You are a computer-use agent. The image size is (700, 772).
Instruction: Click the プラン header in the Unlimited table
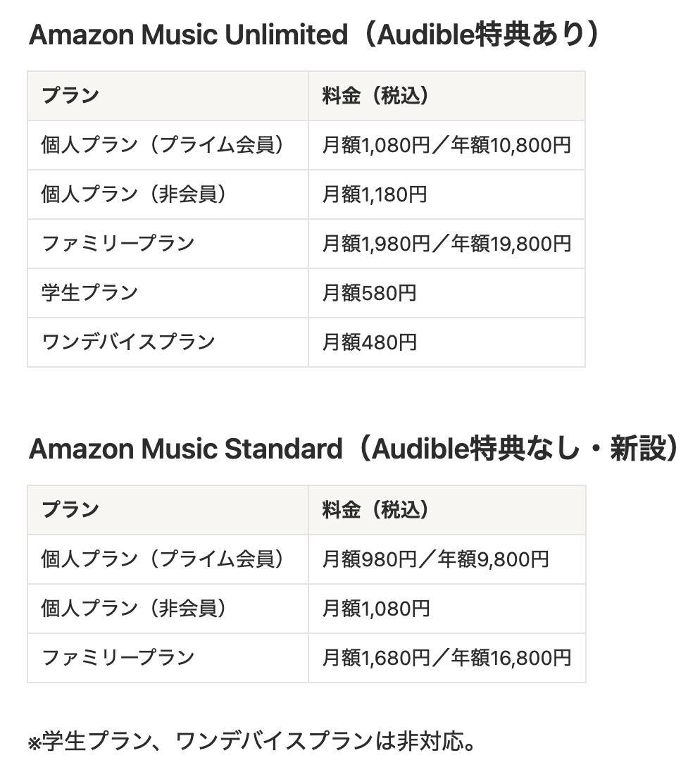tap(70, 96)
